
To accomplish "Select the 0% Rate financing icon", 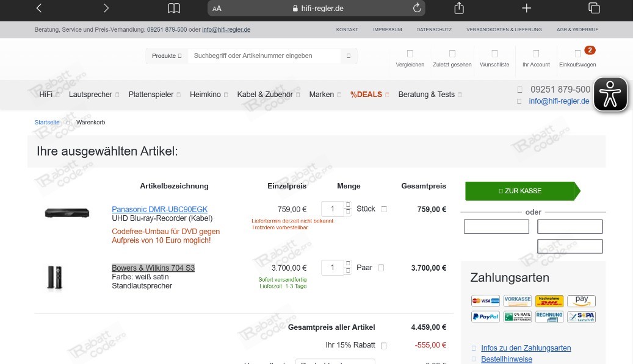I will 517,316.
